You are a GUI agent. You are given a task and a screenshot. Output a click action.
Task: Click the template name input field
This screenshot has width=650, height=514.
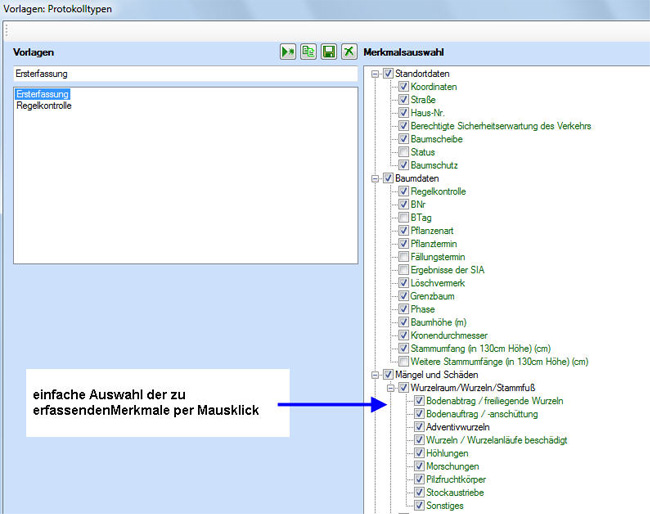(x=185, y=74)
